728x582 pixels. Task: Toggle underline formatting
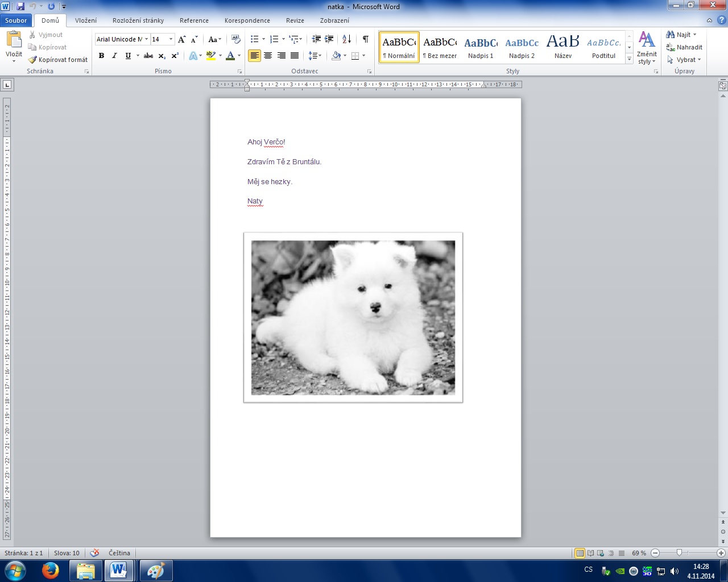point(128,56)
